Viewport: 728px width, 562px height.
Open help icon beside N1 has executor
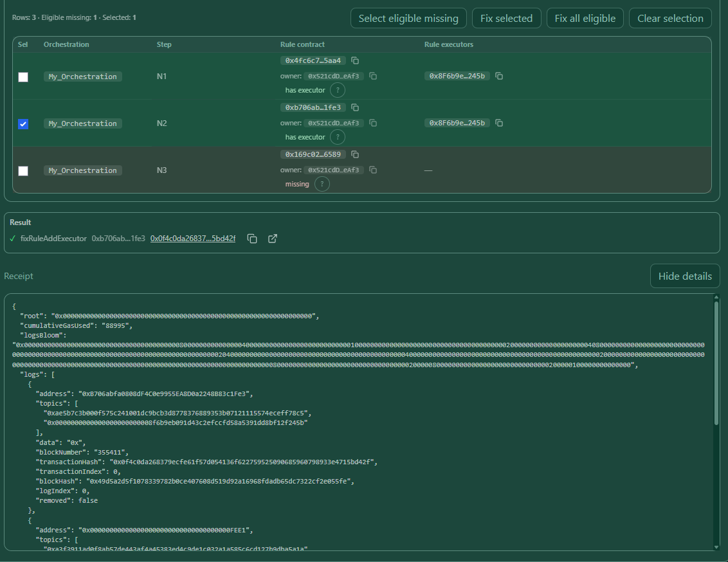[x=338, y=90]
